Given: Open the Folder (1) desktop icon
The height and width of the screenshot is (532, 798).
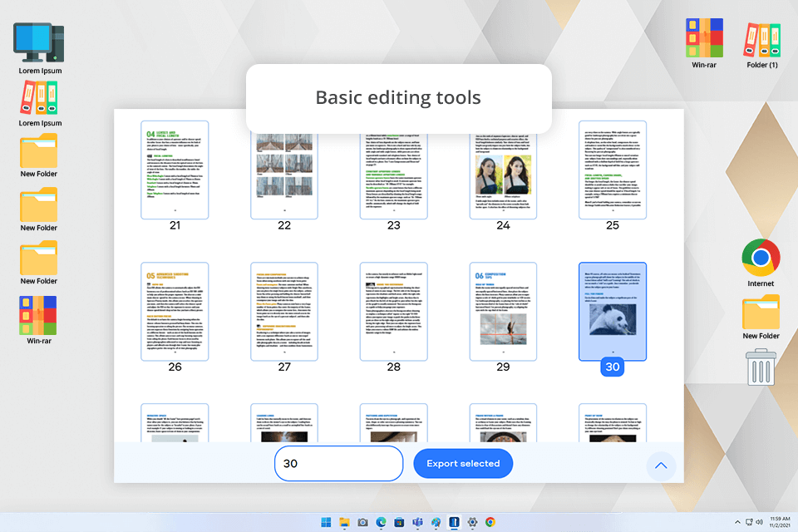Looking at the screenshot, I should (x=762, y=46).
